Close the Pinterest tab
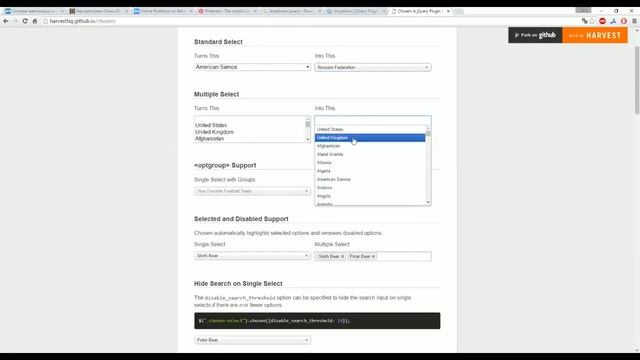This screenshot has height=360, width=640. pos(255,11)
